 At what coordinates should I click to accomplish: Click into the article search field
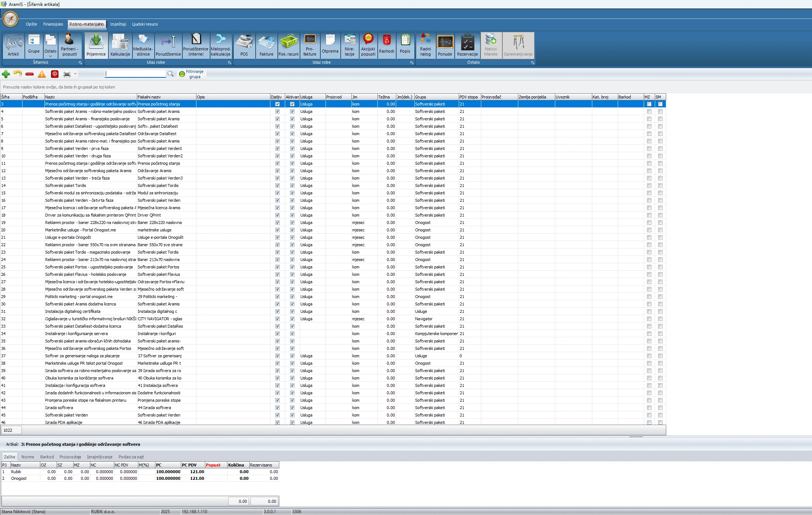click(x=135, y=74)
